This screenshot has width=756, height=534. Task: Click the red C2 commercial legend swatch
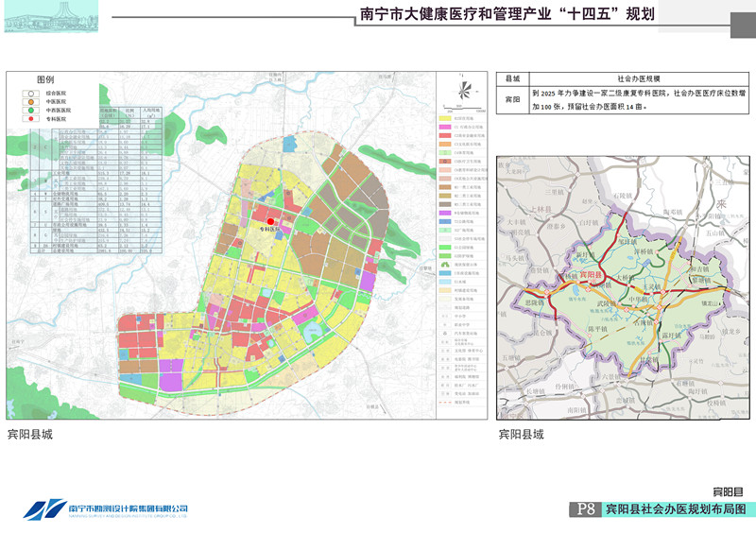tap(444, 135)
